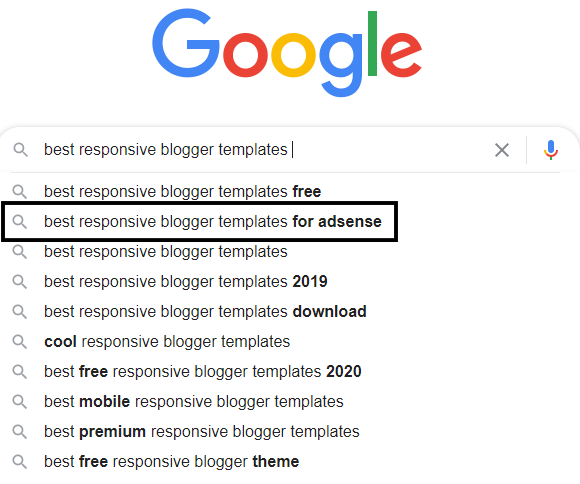Viewport: 580px width, 484px height.
Task: Select 'best premium responsive blogger templates'
Action: pos(202,431)
